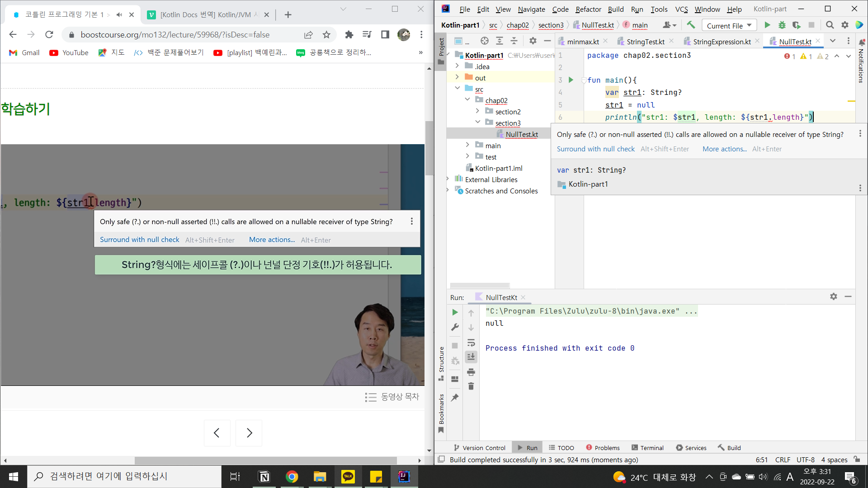Open Chrome extensions puzzle icon

[x=349, y=34]
